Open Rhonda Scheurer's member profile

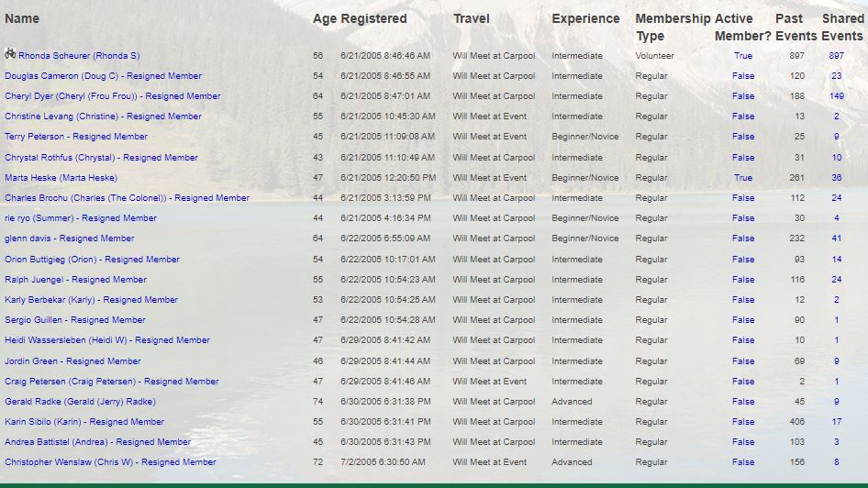79,56
